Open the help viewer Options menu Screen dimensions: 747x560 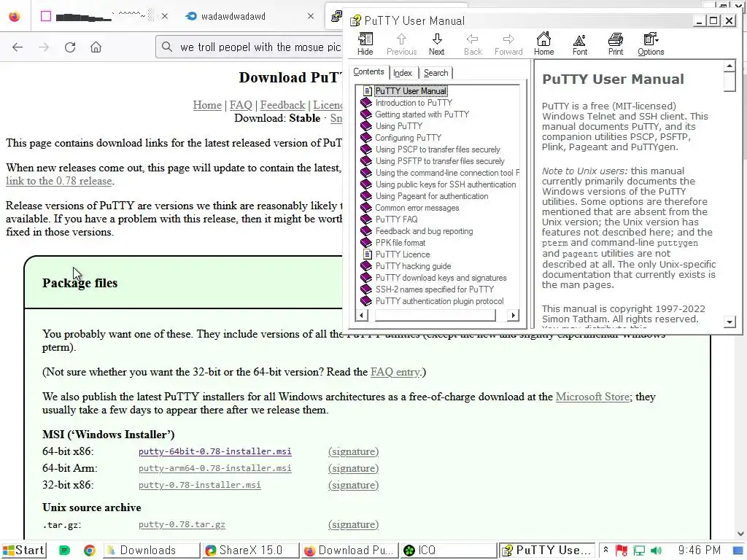click(651, 44)
